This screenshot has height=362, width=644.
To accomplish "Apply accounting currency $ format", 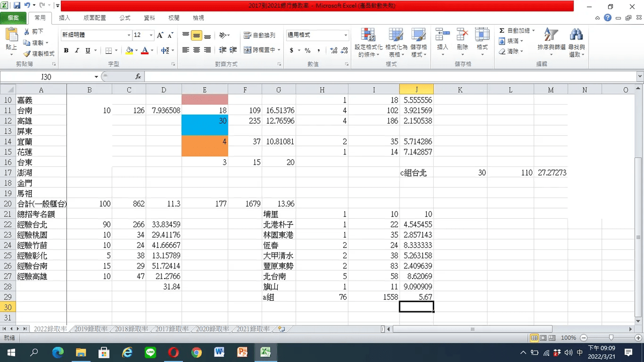I will 292,50.
